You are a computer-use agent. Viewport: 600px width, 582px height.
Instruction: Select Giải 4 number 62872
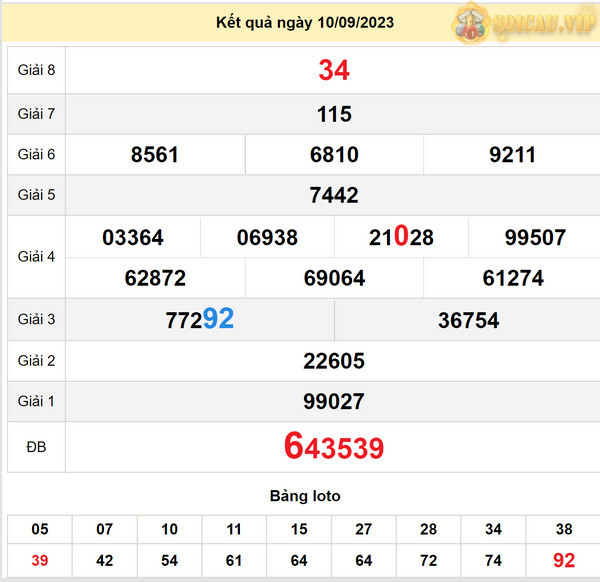[155, 278]
